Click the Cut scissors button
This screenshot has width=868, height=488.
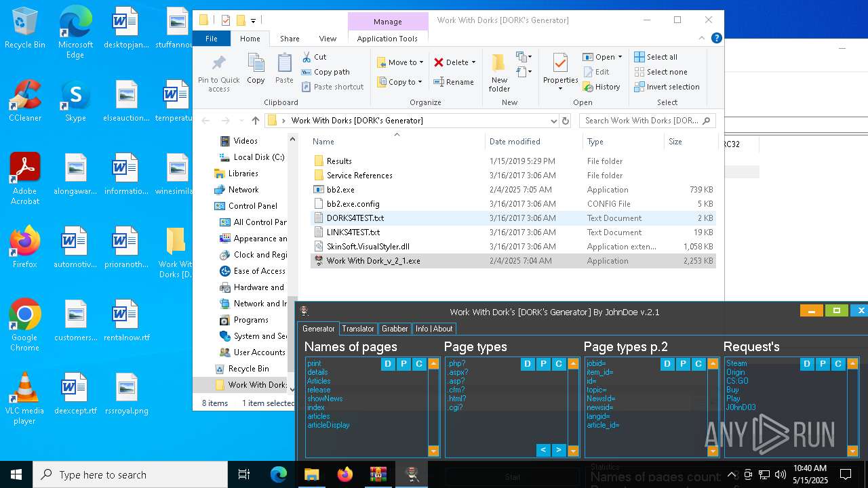pos(314,57)
